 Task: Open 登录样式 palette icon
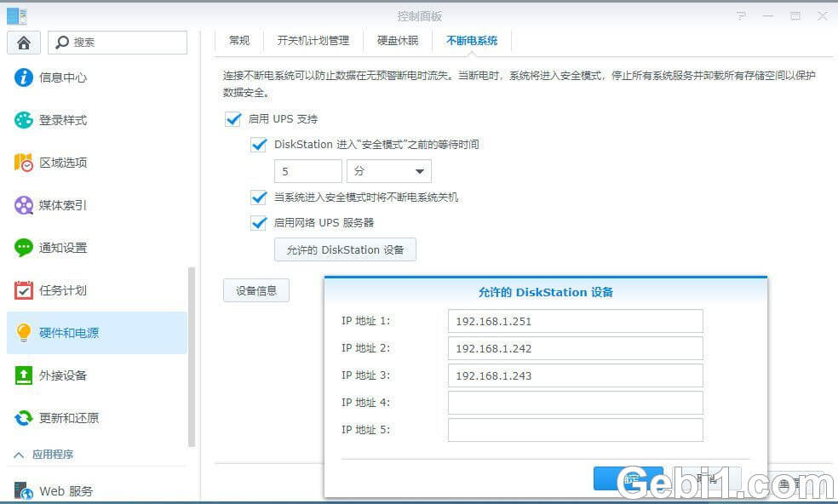point(24,120)
